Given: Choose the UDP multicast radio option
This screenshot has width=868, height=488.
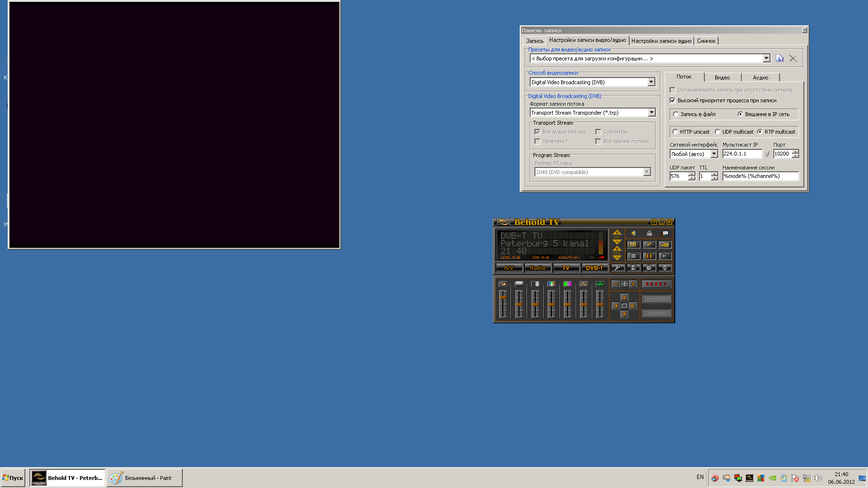Looking at the screenshot, I should (717, 132).
